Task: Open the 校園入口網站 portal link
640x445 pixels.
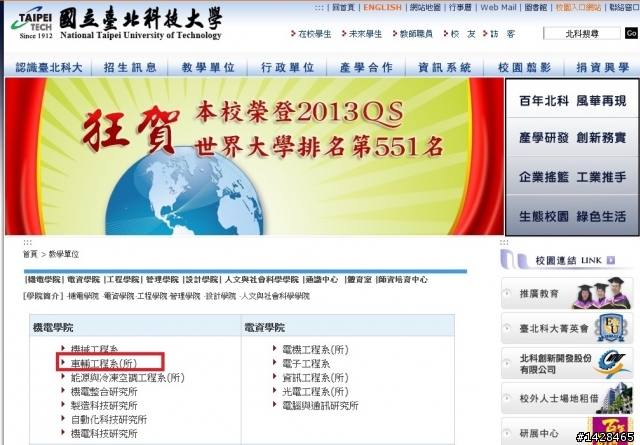Action: pos(578,7)
